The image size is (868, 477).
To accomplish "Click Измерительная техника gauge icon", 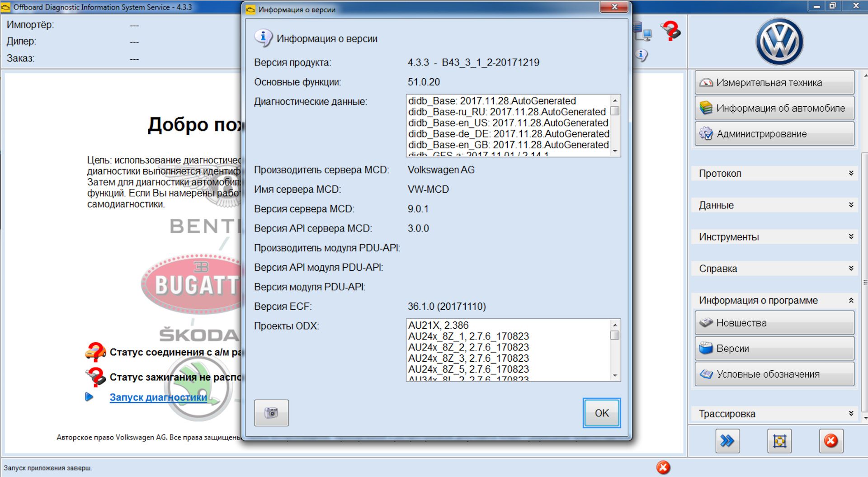I will click(x=706, y=83).
